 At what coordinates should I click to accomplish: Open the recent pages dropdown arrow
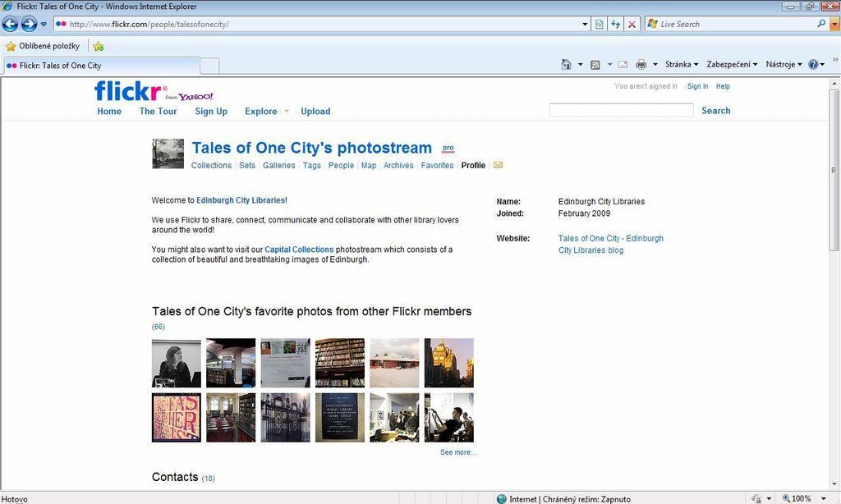(44, 24)
